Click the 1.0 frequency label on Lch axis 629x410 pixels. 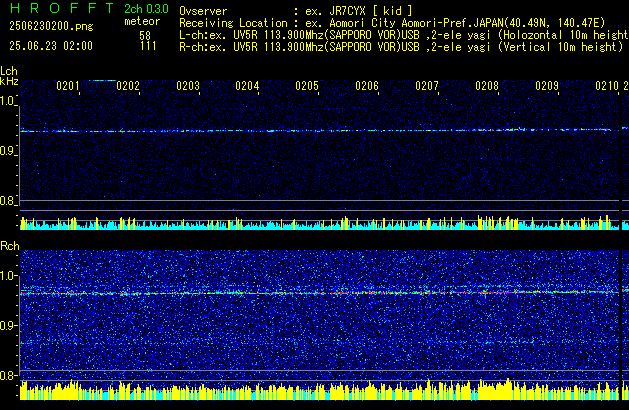click(7, 101)
